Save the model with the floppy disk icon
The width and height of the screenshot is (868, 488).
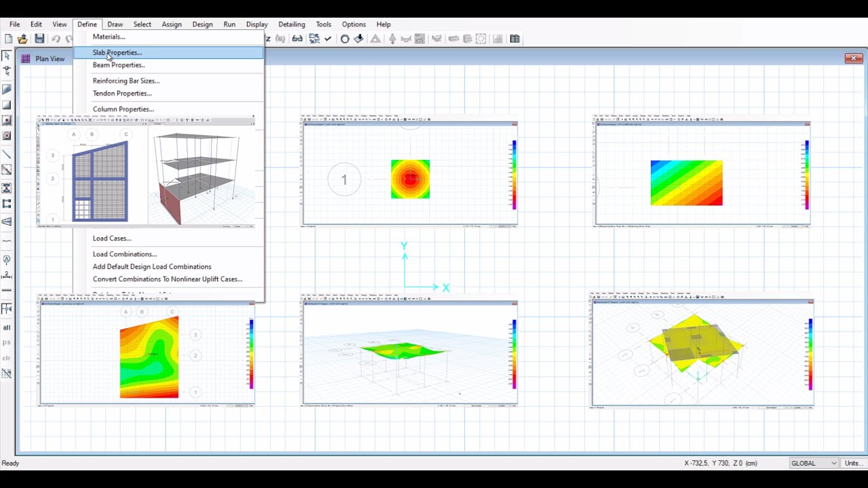(x=39, y=39)
